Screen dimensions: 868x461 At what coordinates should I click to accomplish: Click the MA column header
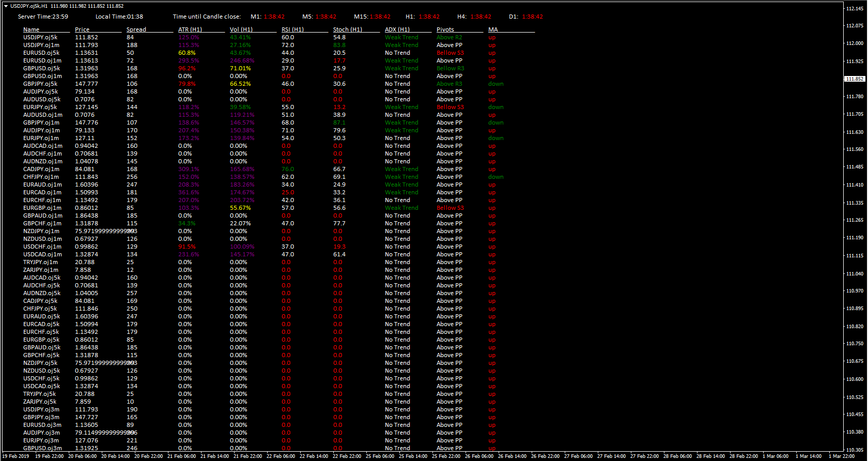(493, 29)
